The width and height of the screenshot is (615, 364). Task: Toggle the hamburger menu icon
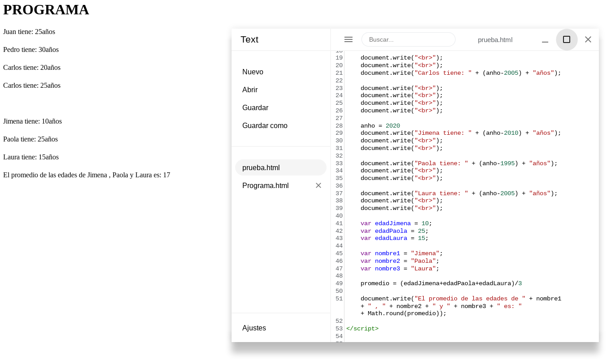pos(348,39)
